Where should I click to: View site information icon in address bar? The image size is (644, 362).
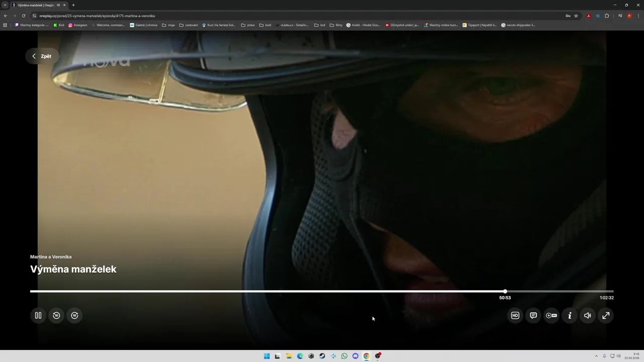point(34,16)
